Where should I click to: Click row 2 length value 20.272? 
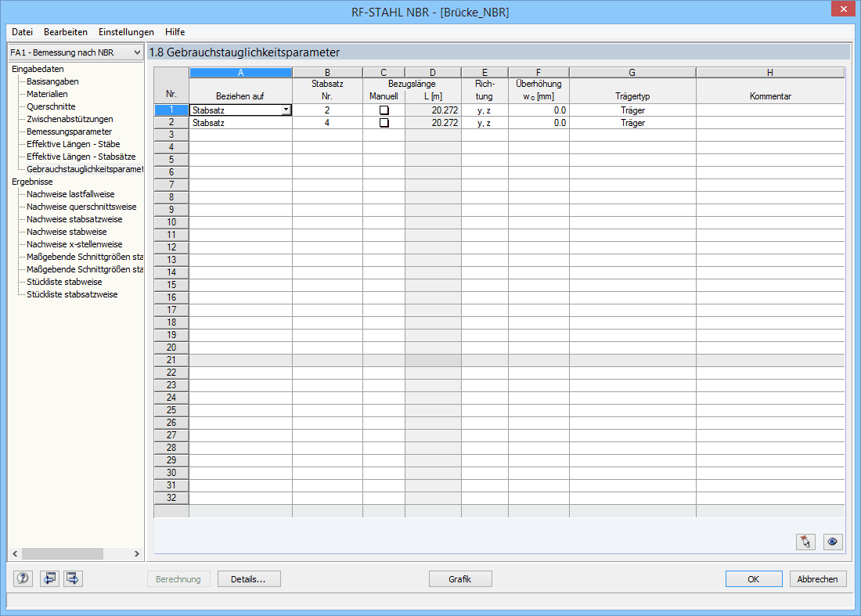(434, 123)
